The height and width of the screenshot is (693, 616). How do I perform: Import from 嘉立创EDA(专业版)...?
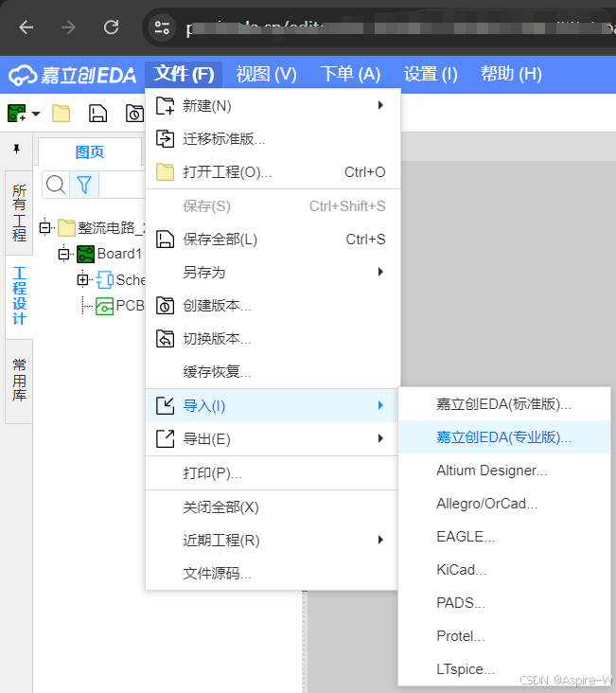click(504, 437)
